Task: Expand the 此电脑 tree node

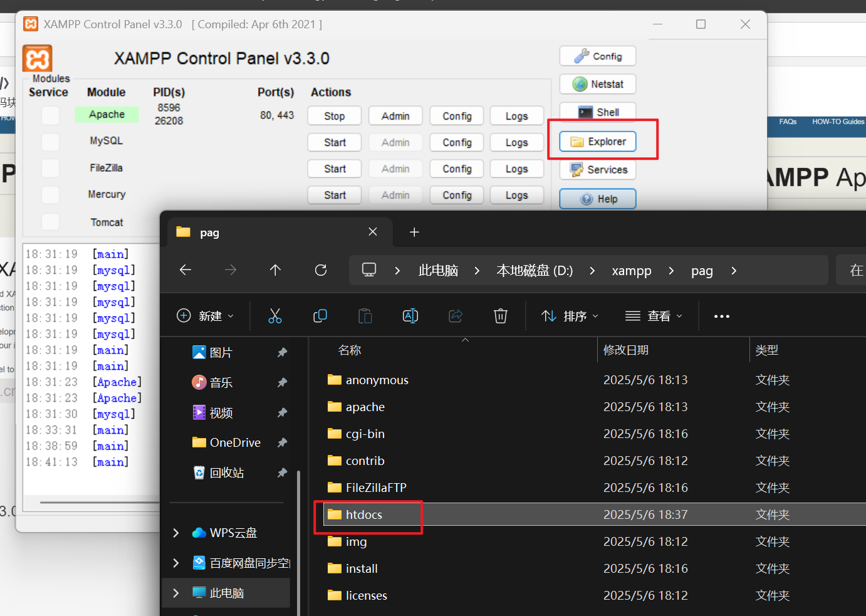Action: (176, 593)
